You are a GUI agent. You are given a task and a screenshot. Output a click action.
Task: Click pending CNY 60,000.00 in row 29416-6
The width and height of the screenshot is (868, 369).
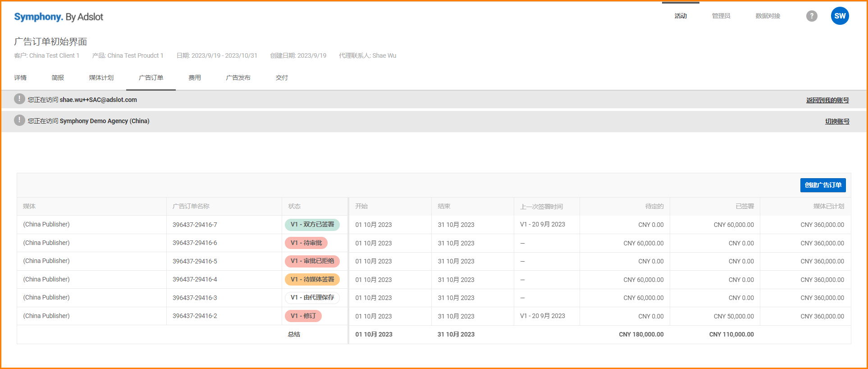tap(644, 243)
